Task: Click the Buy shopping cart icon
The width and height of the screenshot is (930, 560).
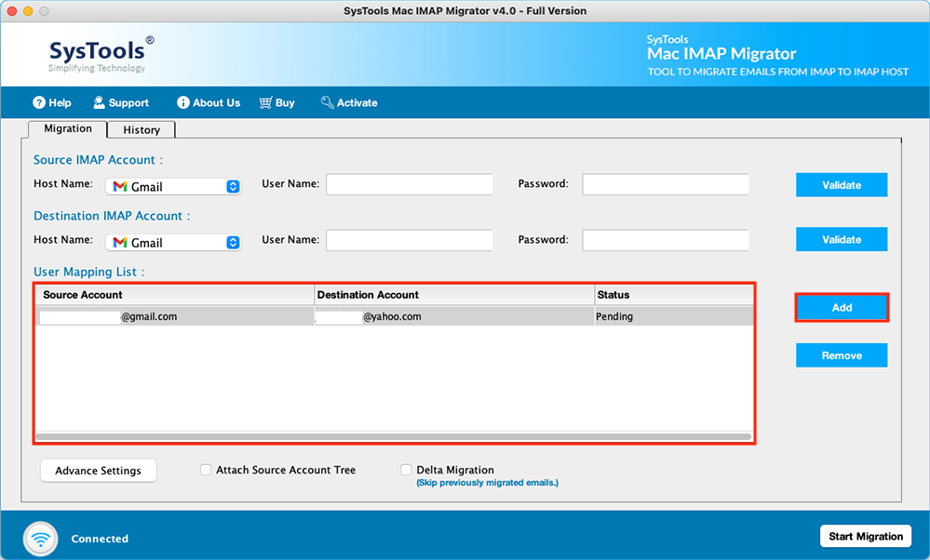Action: 263,102
